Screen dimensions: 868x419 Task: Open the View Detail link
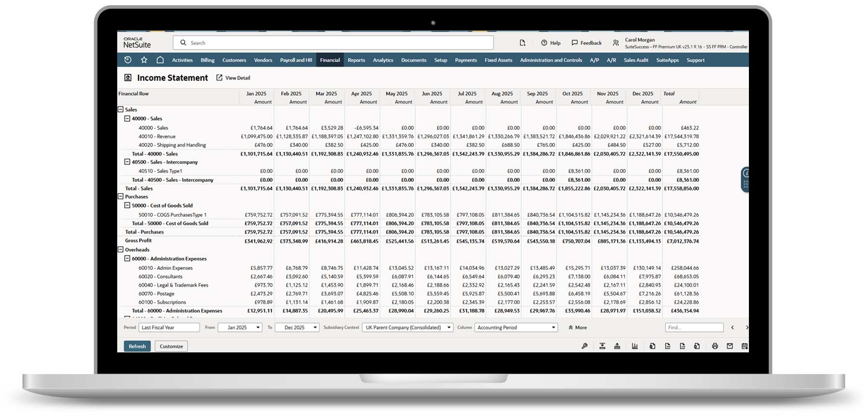pos(233,78)
